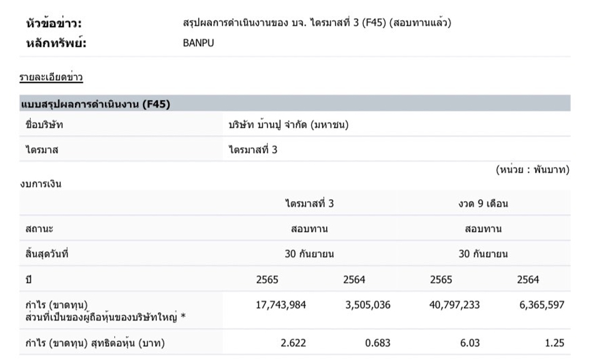Image resolution: width=600 pixels, height=364 pixels.
Task: Click the หัวข้อข่าว label
Action: coord(54,24)
